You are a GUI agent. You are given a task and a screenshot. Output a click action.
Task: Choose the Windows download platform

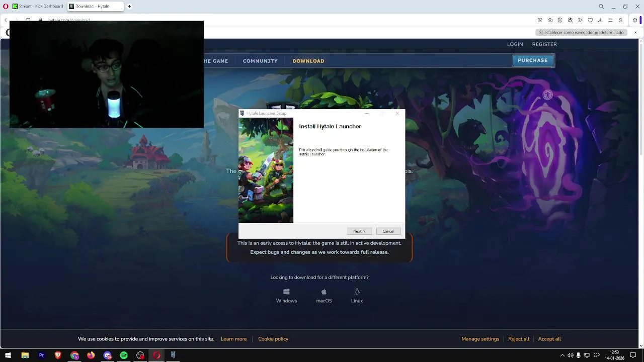[286, 296]
